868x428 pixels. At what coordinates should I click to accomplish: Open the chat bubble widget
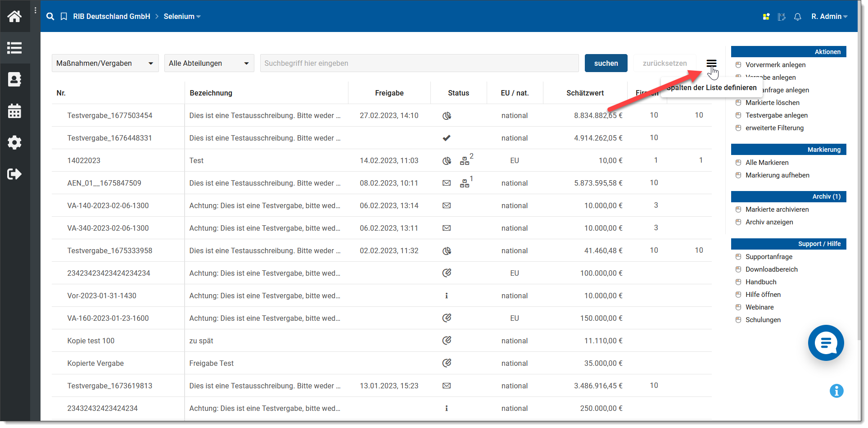click(x=826, y=343)
